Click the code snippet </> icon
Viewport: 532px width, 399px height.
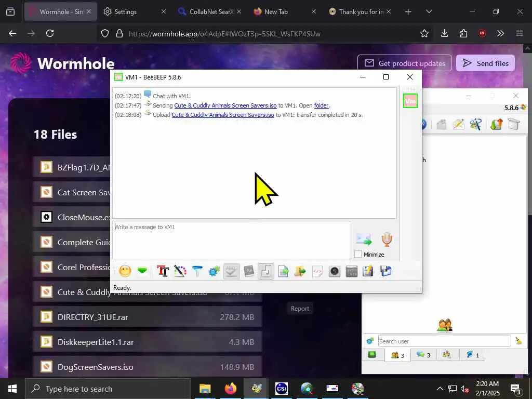[x=317, y=271]
